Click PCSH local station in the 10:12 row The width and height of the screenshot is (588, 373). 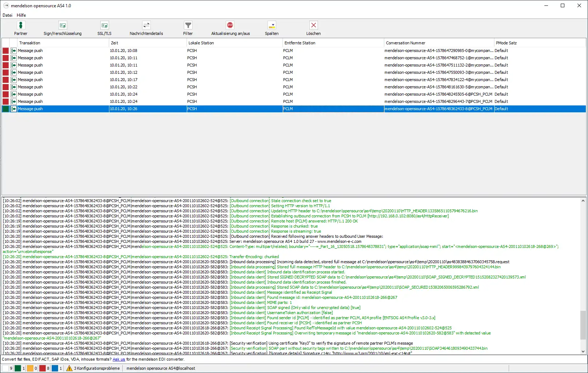pos(192,72)
